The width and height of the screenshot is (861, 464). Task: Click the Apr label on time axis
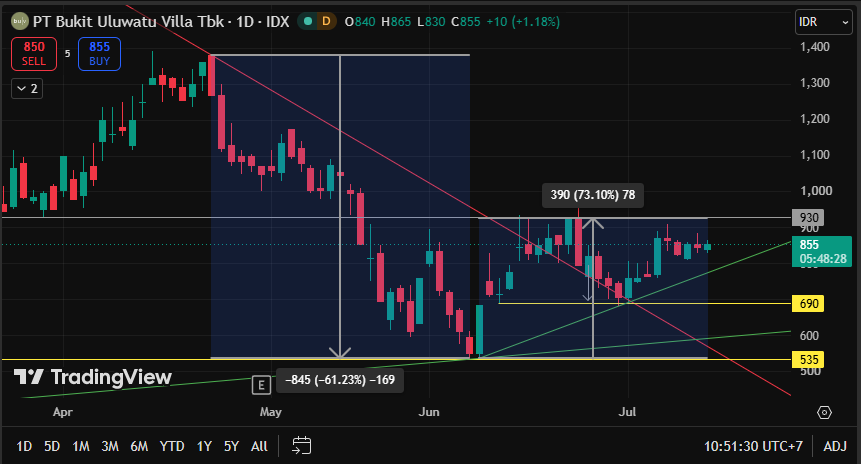pos(63,412)
